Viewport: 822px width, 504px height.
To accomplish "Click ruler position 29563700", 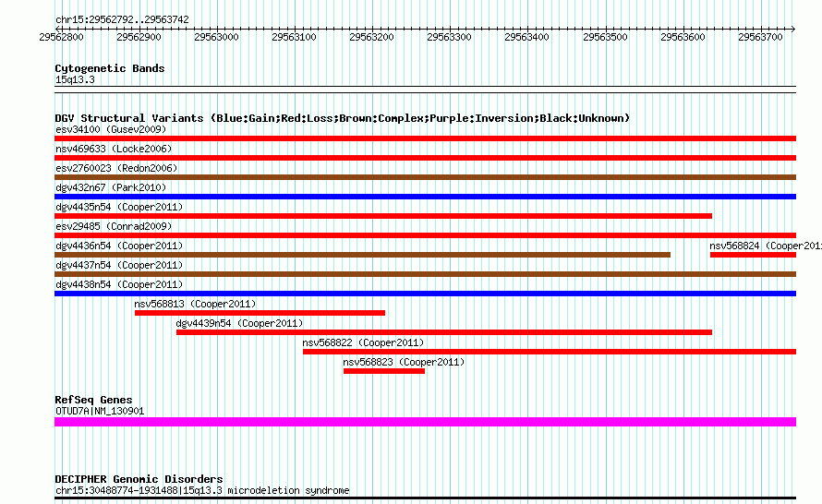I will click(x=761, y=37).
